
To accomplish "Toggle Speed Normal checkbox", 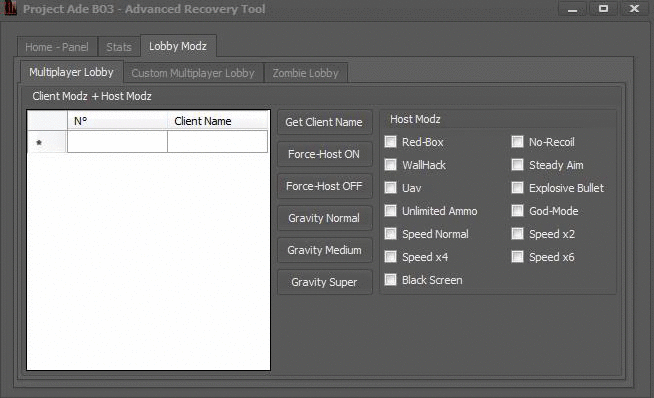I will [x=390, y=234].
